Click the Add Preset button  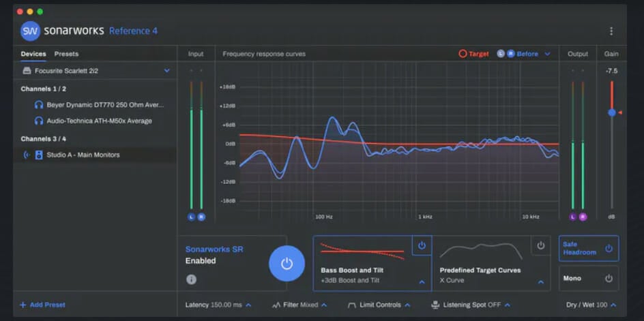[43, 305]
